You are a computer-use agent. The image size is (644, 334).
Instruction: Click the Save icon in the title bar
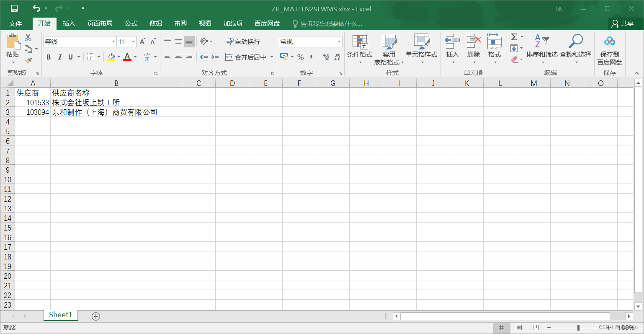pos(14,8)
